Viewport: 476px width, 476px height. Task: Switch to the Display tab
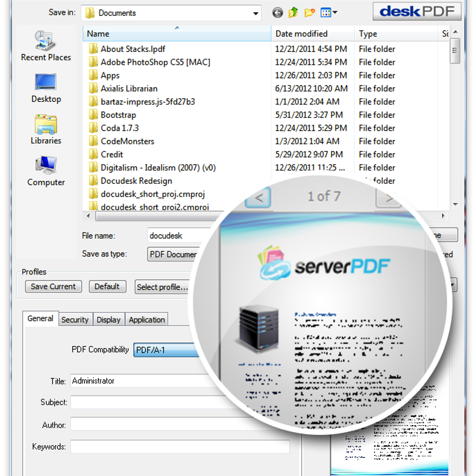109,320
